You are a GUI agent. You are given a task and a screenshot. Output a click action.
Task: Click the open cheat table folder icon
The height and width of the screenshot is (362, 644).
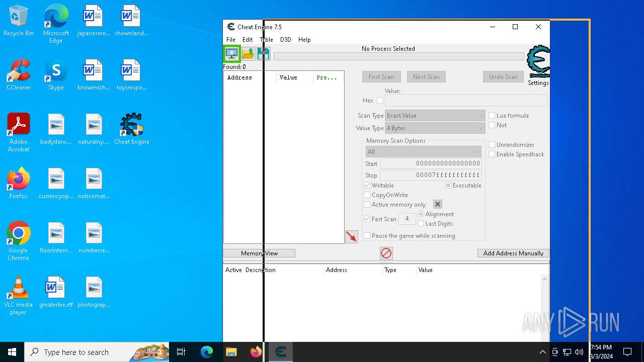(248, 54)
